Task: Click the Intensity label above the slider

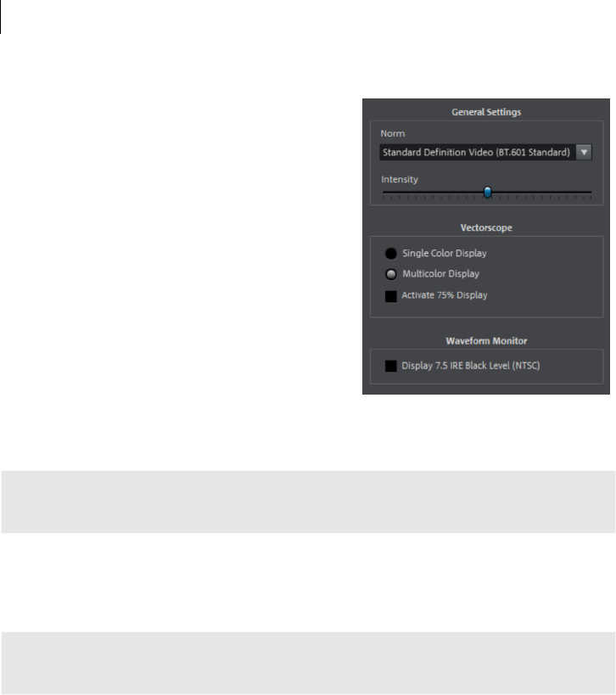Action: 400,180
